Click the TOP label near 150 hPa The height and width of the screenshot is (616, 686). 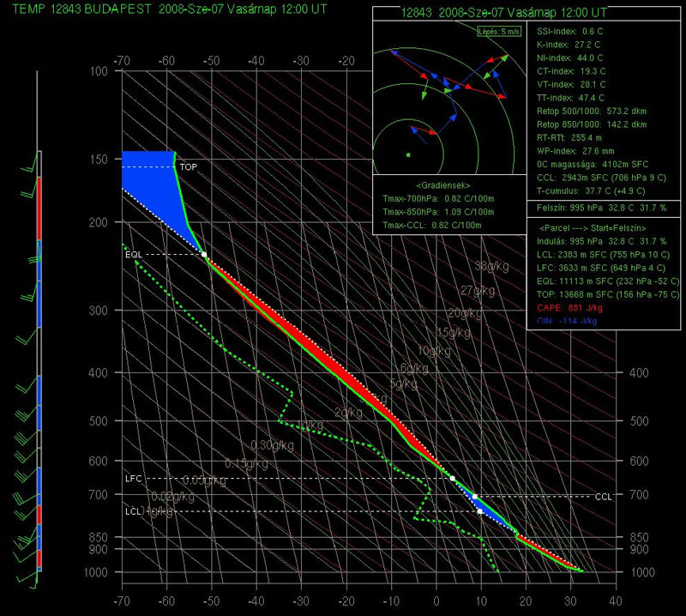pyautogui.click(x=189, y=166)
